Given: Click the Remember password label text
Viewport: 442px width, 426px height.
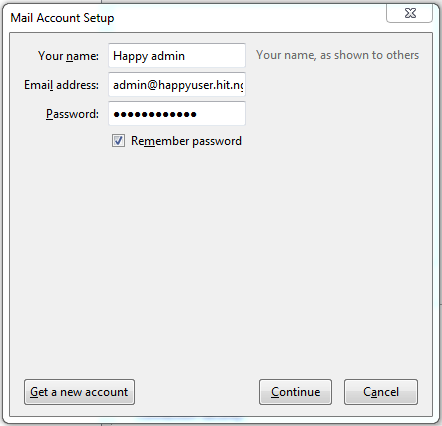Looking at the screenshot, I should 186,141.
